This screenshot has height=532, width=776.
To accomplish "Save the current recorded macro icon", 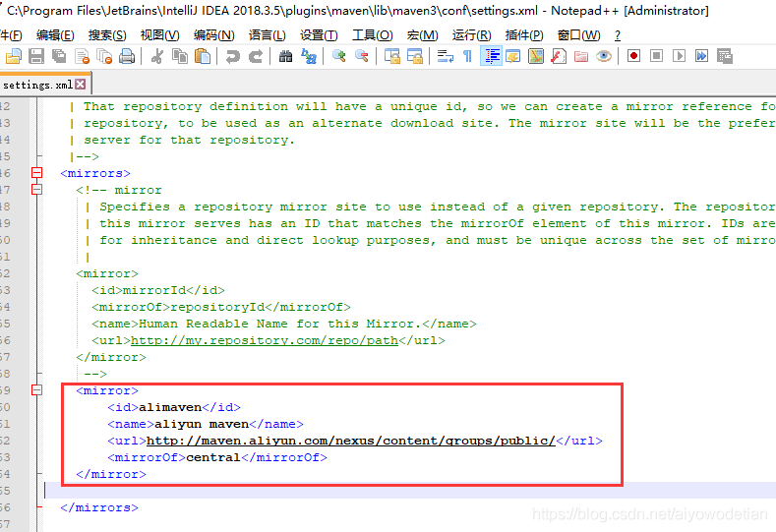I will click(x=725, y=56).
